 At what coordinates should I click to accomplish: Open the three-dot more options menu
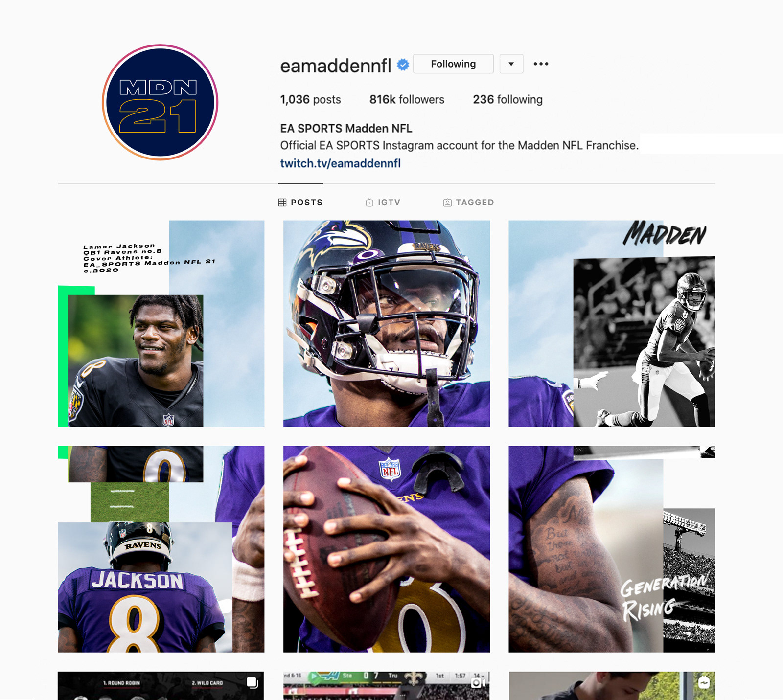coord(541,64)
